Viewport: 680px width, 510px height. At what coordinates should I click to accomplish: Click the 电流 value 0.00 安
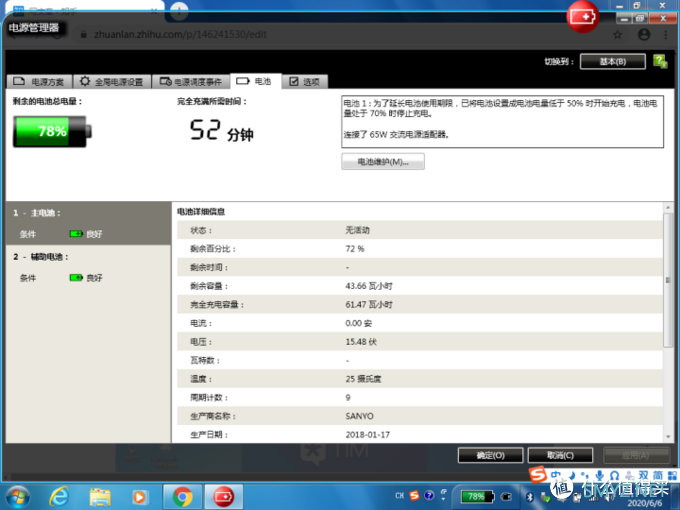[x=358, y=324]
